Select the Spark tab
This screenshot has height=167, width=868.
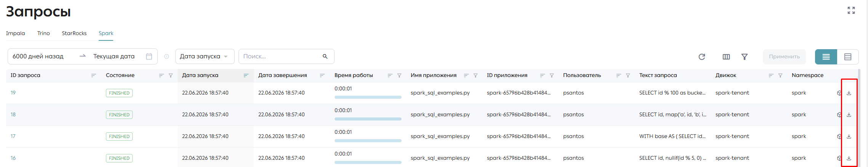coord(106,33)
